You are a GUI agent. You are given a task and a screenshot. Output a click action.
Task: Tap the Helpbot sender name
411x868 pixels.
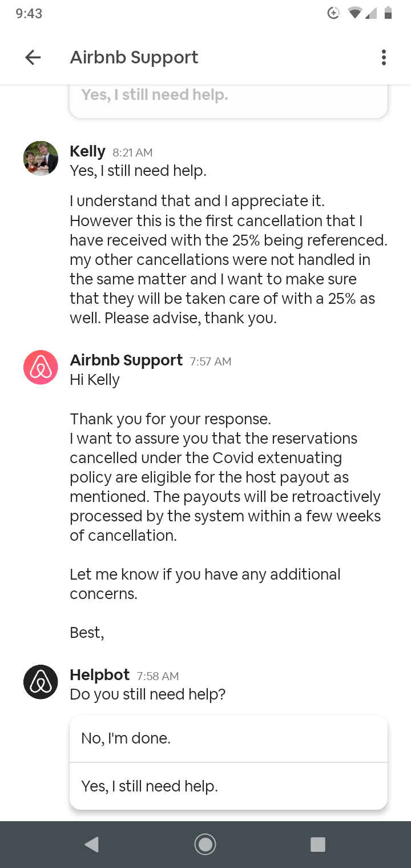100,675
